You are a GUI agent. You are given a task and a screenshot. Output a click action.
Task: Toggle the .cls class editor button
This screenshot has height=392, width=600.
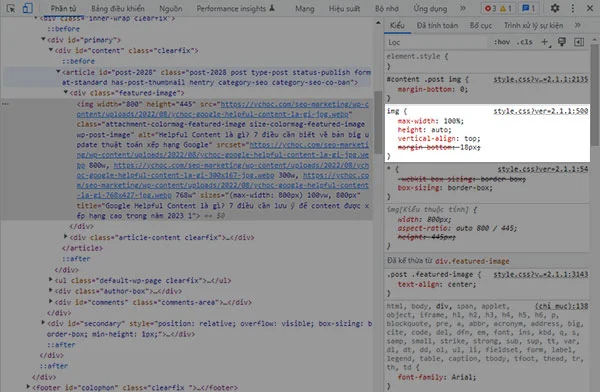pyautogui.click(x=525, y=42)
